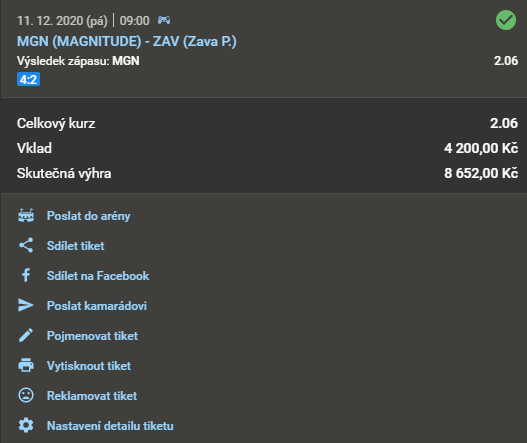Click the share icon beside Sdílet tiket

point(26,245)
